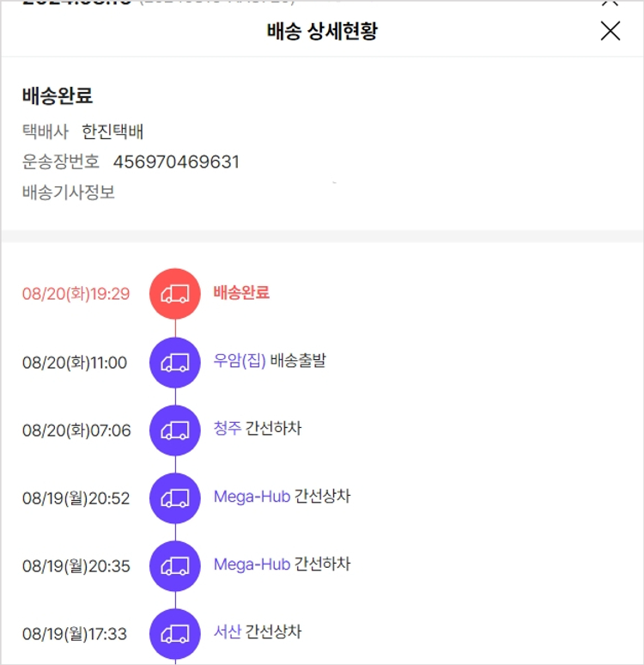Click the truck icon for 우암(집) 배송출발
Screen dimensions: 644x665
point(175,362)
